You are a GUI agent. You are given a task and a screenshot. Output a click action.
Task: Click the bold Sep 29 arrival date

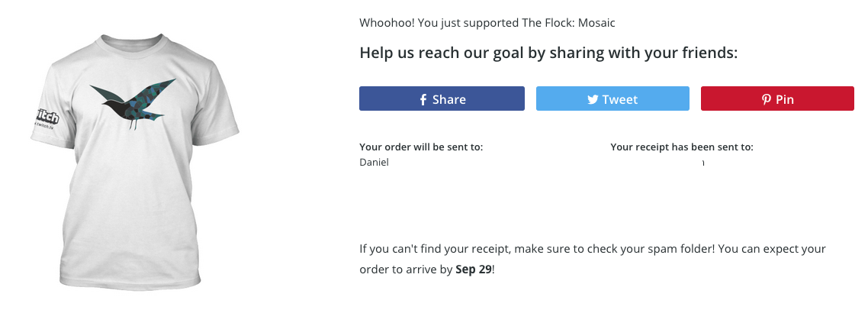(x=474, y=270)
